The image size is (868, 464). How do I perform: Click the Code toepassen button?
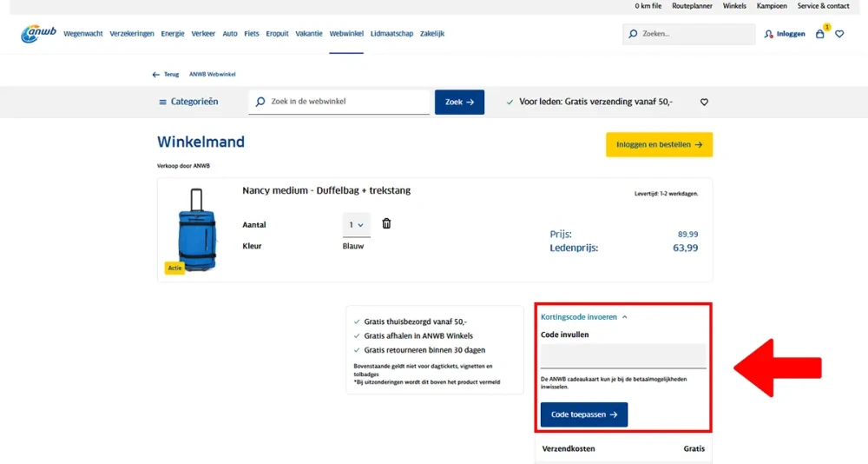pyautogui.click(x=584, y=414)
